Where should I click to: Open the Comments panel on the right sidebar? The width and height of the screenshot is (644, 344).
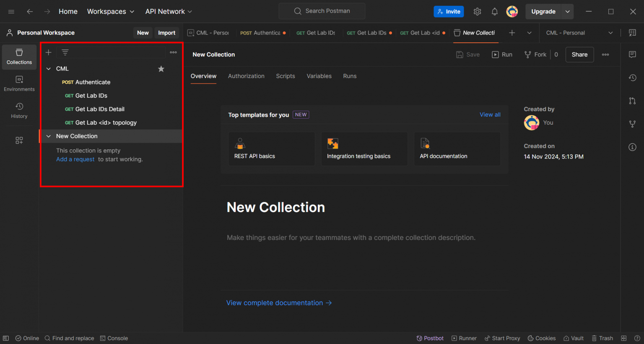[x=633, y=55]
